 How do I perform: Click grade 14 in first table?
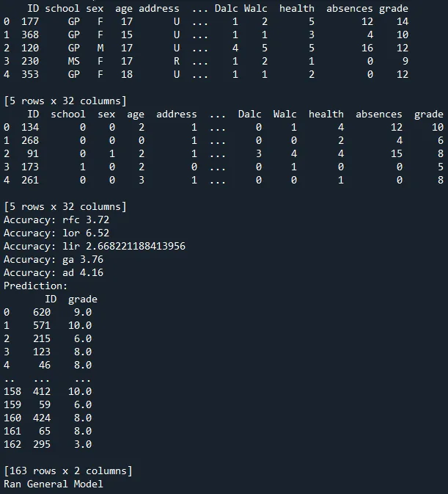coord(403,21)
